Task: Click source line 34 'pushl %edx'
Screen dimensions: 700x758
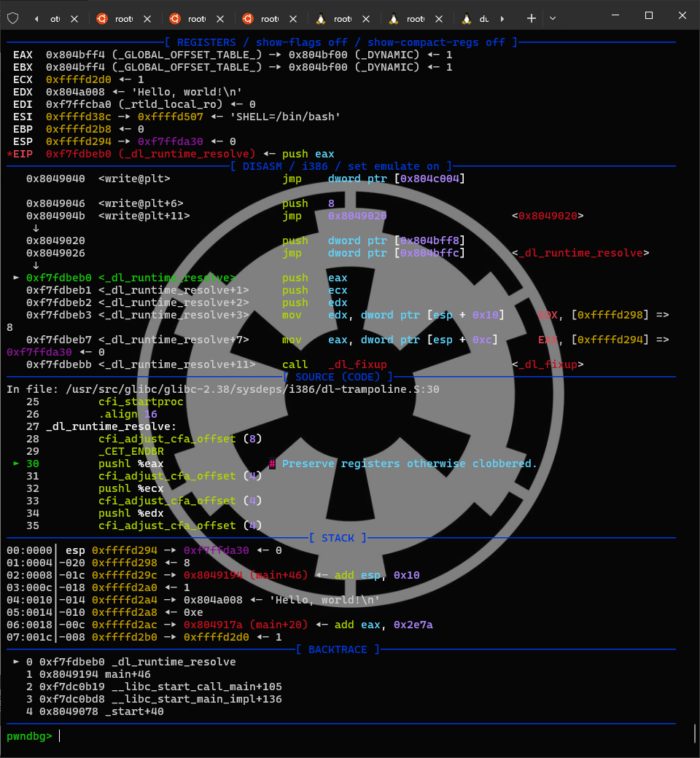Action: coord(131,513)
